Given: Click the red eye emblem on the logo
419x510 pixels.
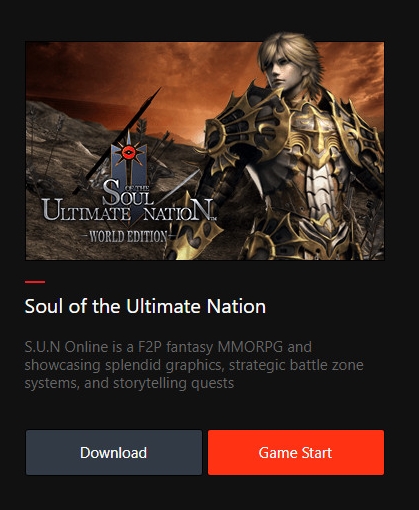Looking at the screenshot, I should pyautogui.click(x=128, y=153).
